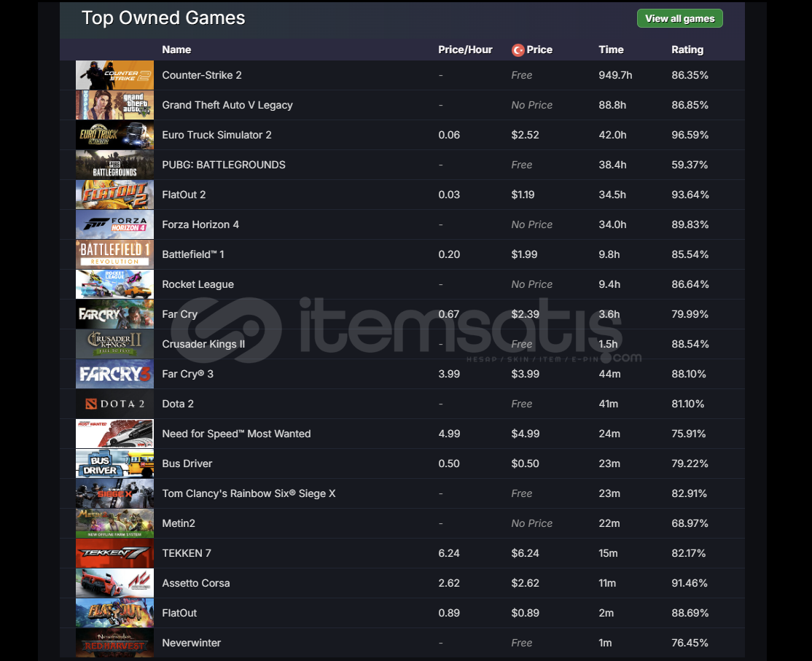The width and height of the screenshot is (812, 661).
Task: Click the FlatOut 2 game name
Action: pos(184,195)
